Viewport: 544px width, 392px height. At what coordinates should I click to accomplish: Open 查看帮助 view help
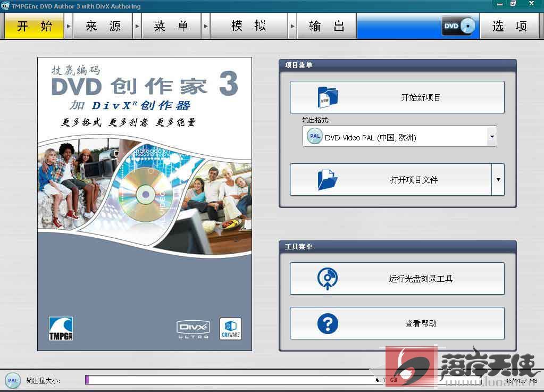point(397,323)
